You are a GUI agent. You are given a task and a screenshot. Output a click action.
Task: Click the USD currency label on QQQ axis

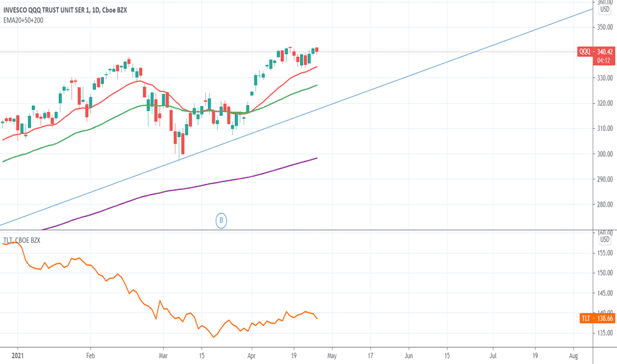click(604, 9)
